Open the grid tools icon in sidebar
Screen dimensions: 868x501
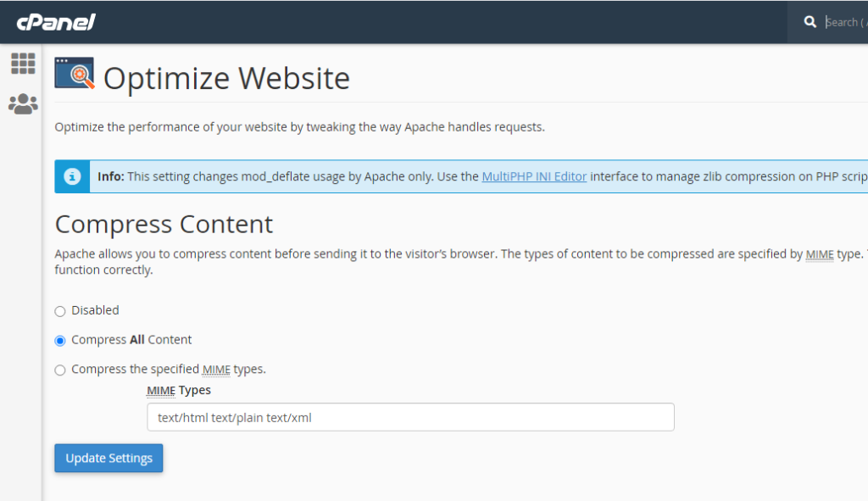point(23,64)
